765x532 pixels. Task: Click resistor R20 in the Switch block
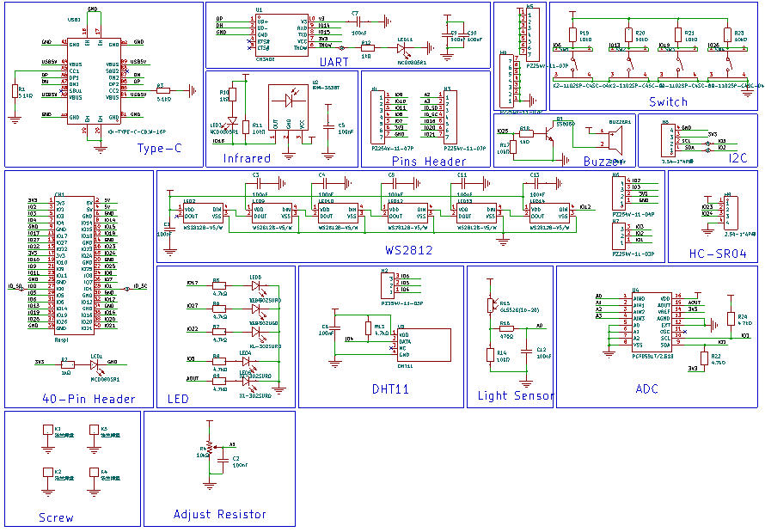629,35
